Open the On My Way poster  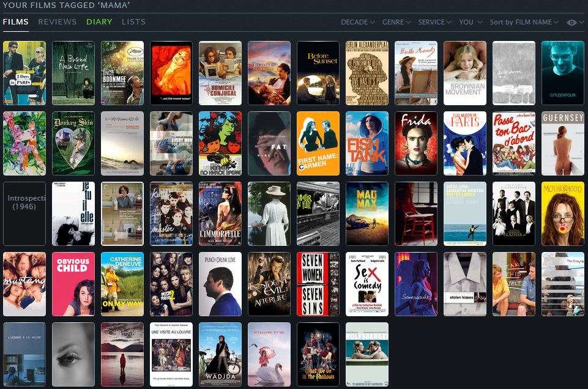[x=122, y=284]
